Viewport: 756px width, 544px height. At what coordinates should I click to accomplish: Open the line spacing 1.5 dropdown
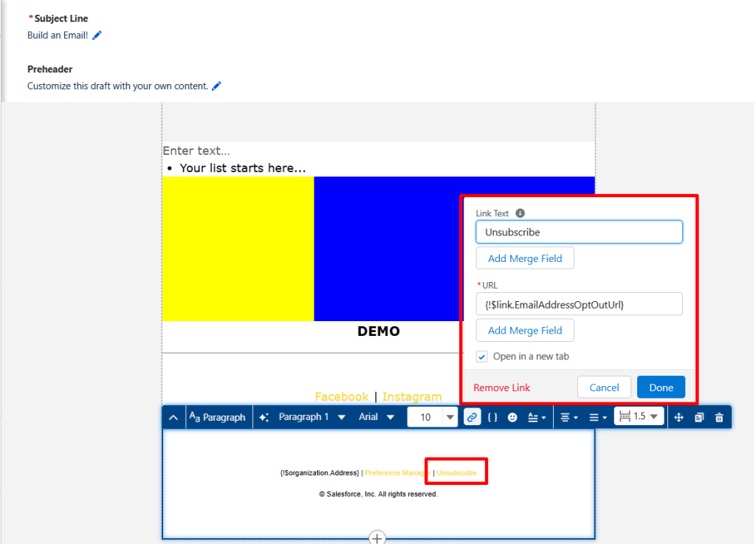pyautogui.click(x=639, y=416)
